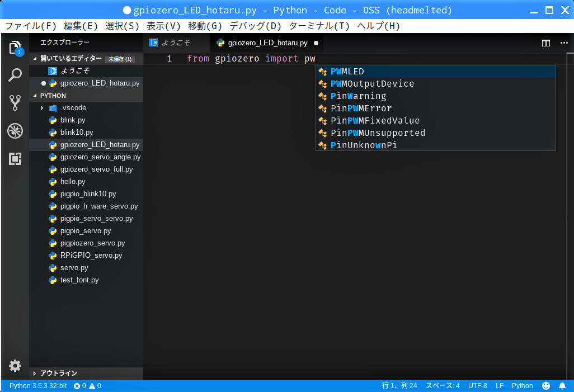
Task: Change the UTF-8 file encoding
Action: coord(477,386)
